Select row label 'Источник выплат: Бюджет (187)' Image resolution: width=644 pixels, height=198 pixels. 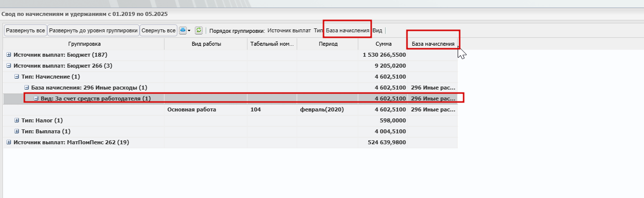click(x=61, y=55)
